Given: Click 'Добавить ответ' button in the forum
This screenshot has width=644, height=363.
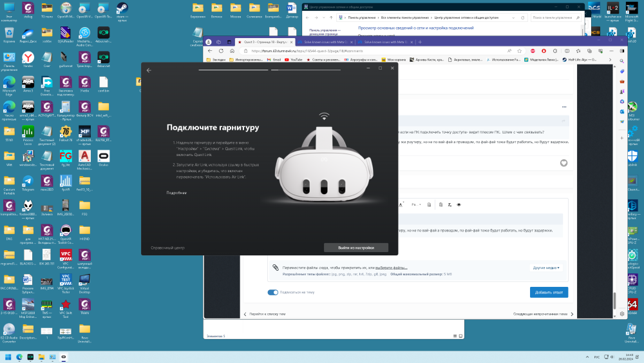Looking at the screenshot, I should click(549, 292).
